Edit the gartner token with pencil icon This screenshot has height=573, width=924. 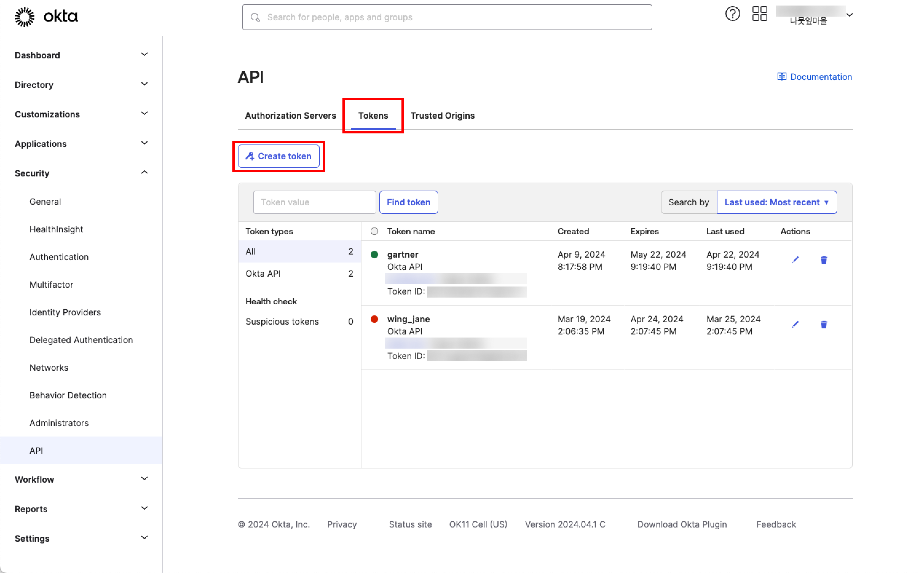[795, 260]
